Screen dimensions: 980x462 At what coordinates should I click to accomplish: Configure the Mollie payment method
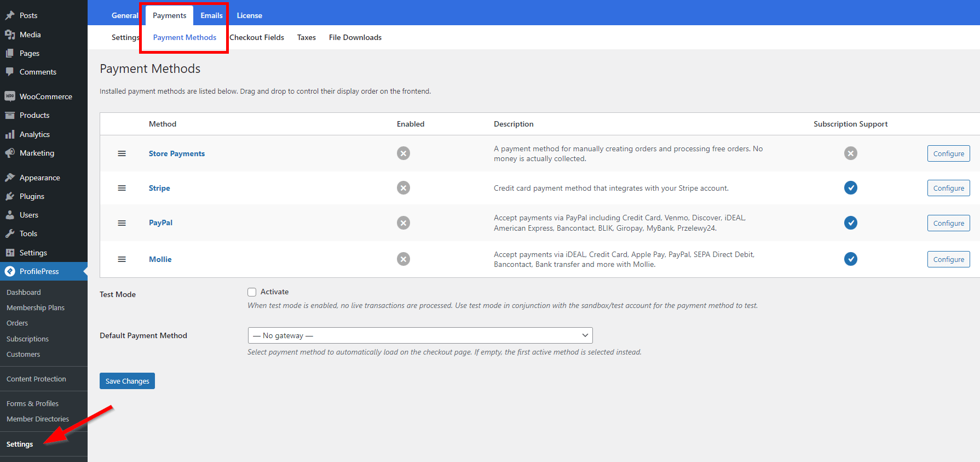pyautogui.click(x=949, y=259)
